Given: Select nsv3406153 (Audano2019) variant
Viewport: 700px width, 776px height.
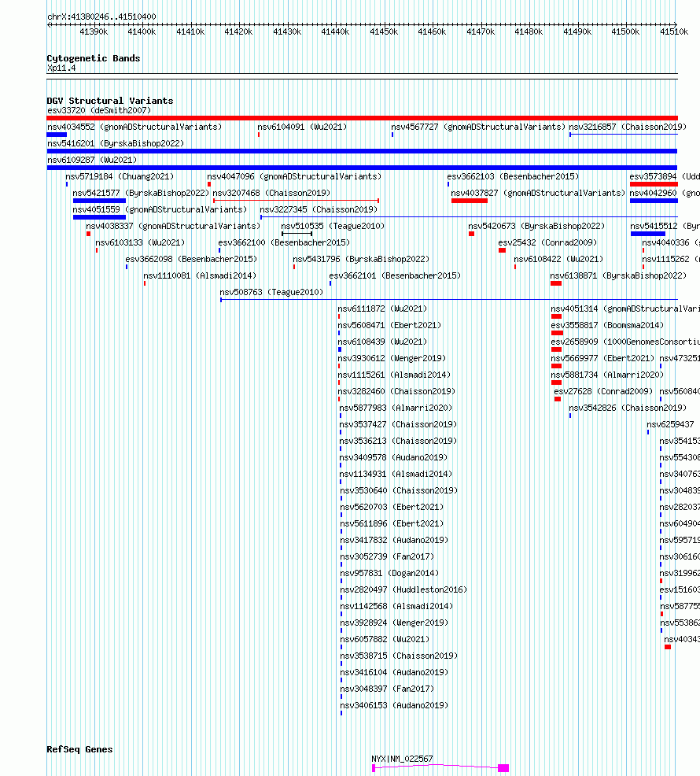Looking at the screenshot, I should click(x=394, y=706).
